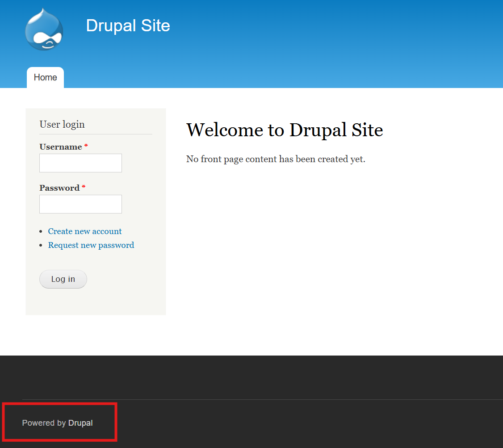Click the Welcome to Drupal Site heading
This screenshot has height=448, width=503.
285,130
